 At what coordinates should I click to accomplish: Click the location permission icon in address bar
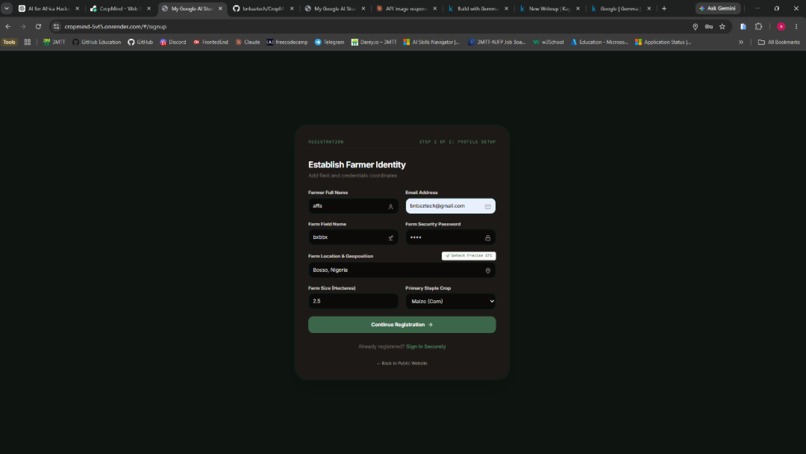point(695,26)
